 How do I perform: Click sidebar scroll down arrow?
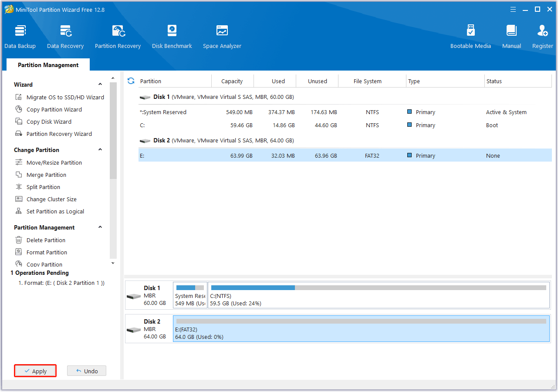tap(113, 263)
